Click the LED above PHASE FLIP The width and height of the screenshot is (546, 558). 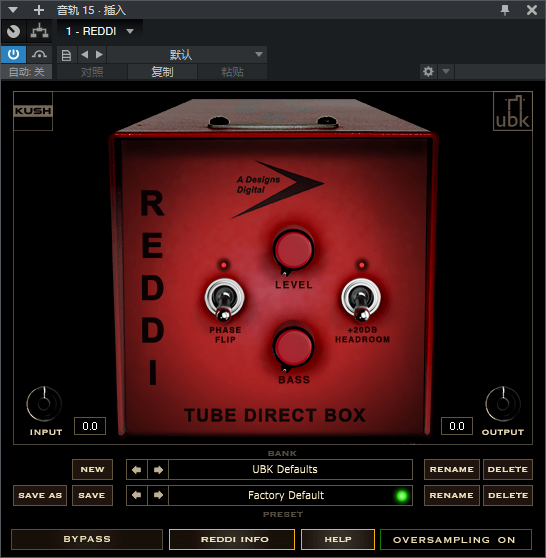[224, 265]
